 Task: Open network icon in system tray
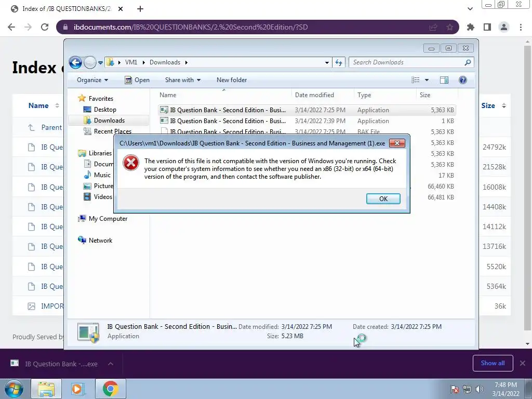coord(467,389)
